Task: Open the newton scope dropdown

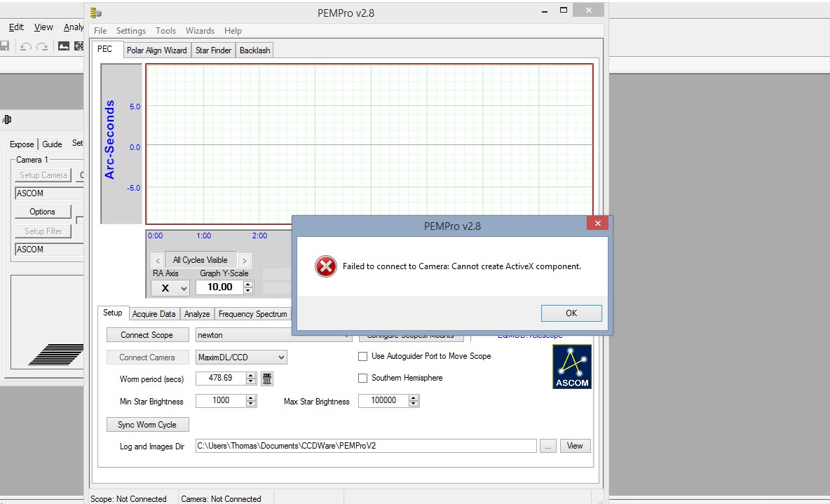Action: coord(346,335)
